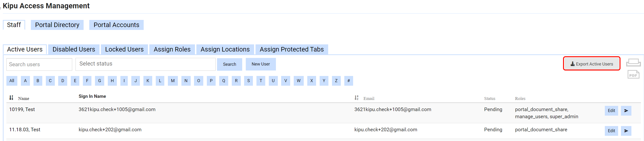Click the Search users input field
The height and width of the screenshot is (141, 644).
[39, 65]
